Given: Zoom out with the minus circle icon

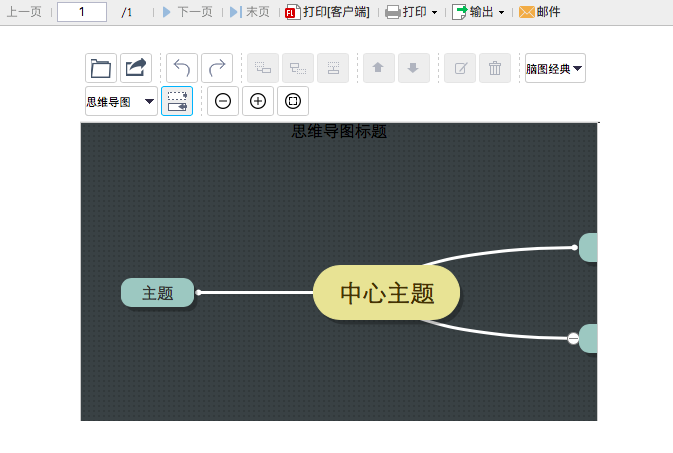Looking at the screenshot, I should click(223, 101).
